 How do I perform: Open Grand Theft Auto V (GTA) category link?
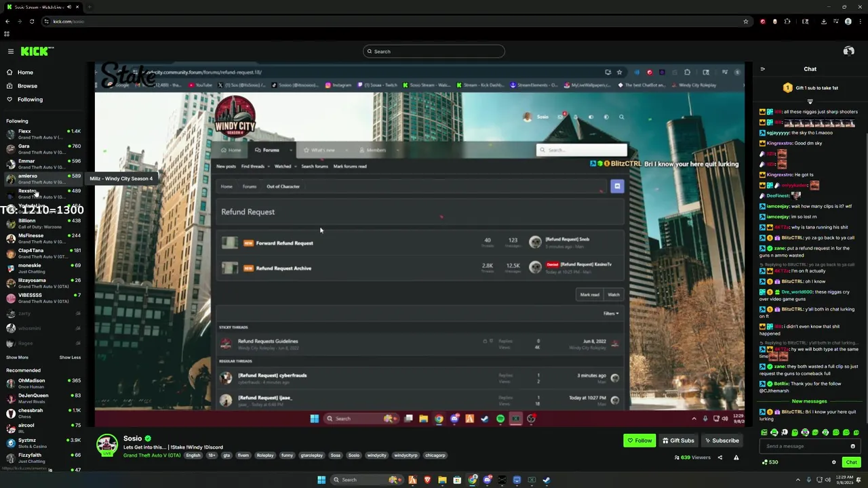click(152, 455)
